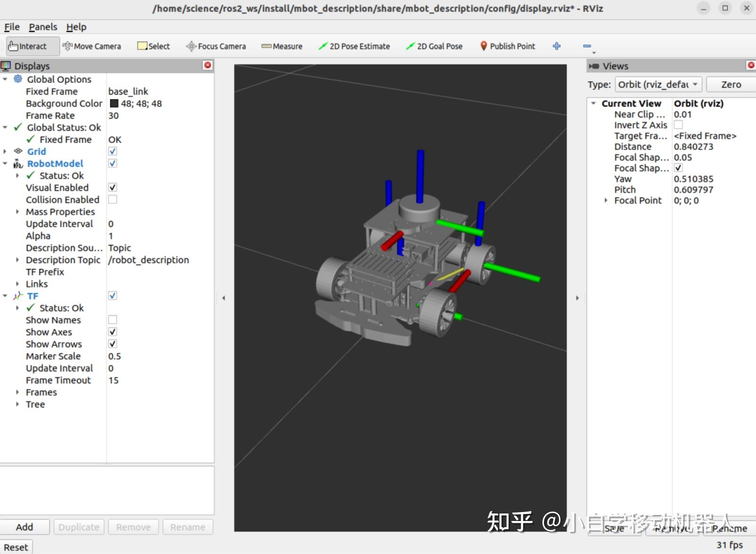Select the Publish Point tool
The width and height of the screenshot is (756, 554).
coord(508,46)
